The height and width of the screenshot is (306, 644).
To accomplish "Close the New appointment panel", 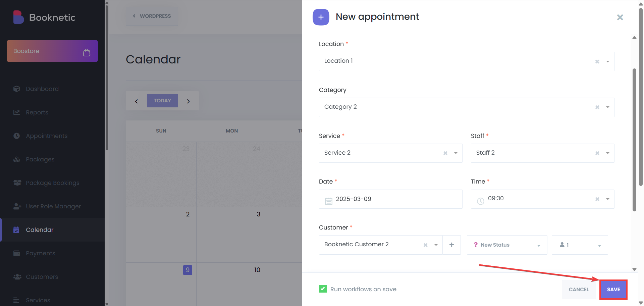I will point(620,17).
